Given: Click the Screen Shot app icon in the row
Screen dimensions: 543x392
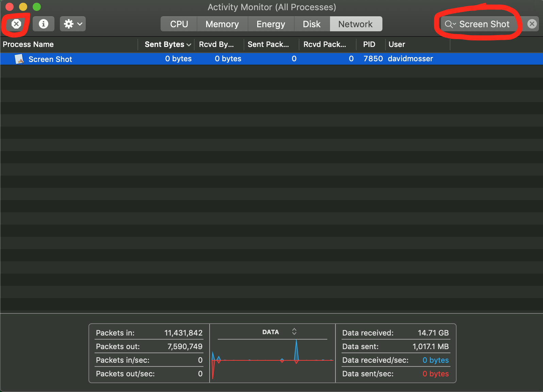Looking at the screenshot, I should pos(19,59).
